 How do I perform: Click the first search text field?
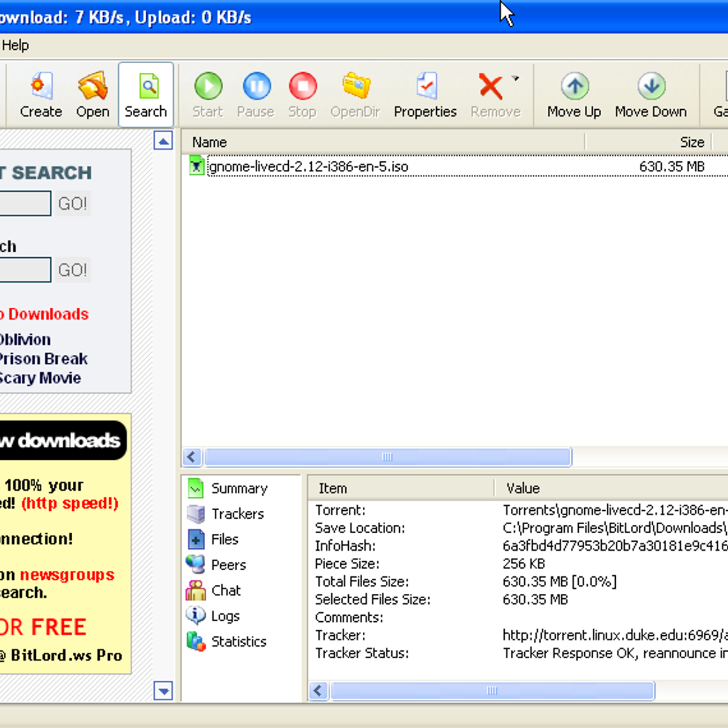coord(25,204)
